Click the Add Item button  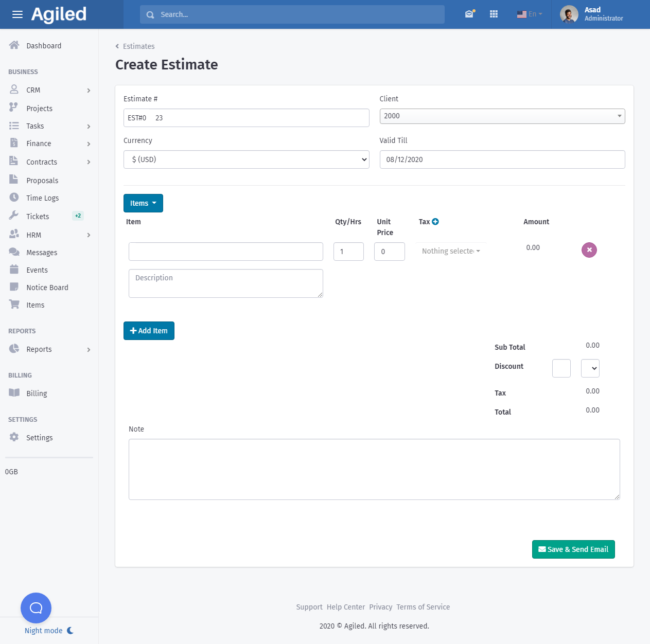point(149,331)
